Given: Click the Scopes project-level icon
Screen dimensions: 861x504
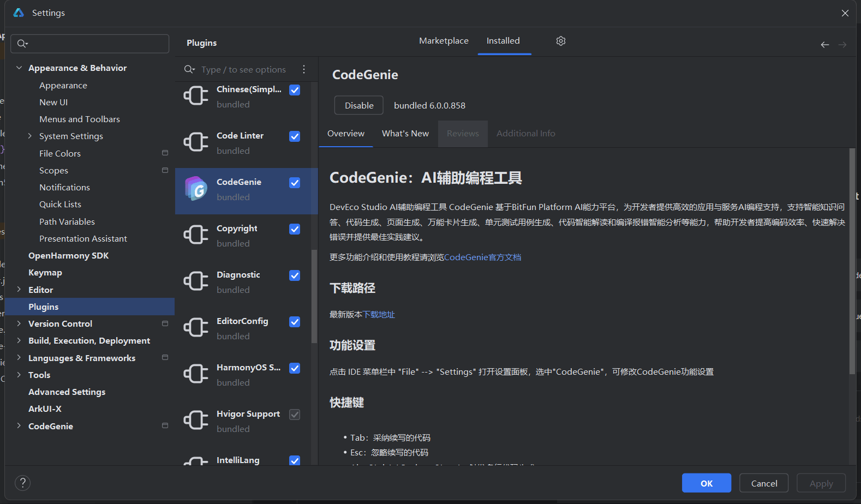Looking at the screenshot, I should pyautogui.click(x=165, y=170).
